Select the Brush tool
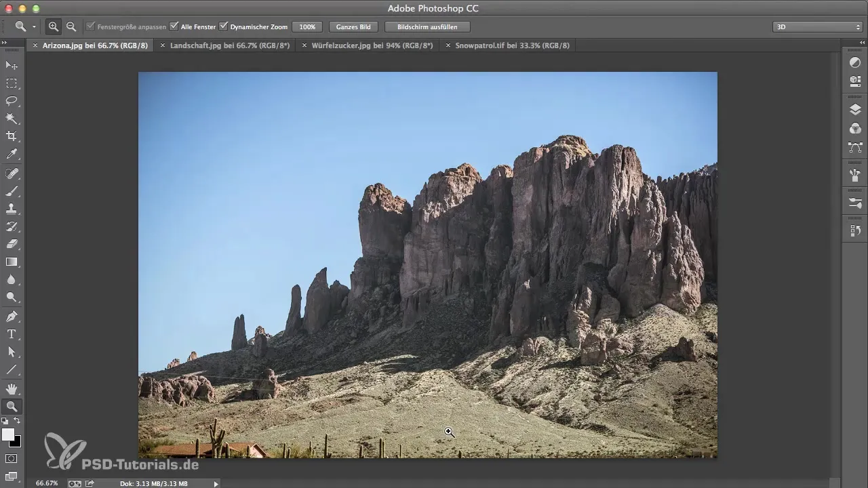The image size is (868, 488). [12, 191]
